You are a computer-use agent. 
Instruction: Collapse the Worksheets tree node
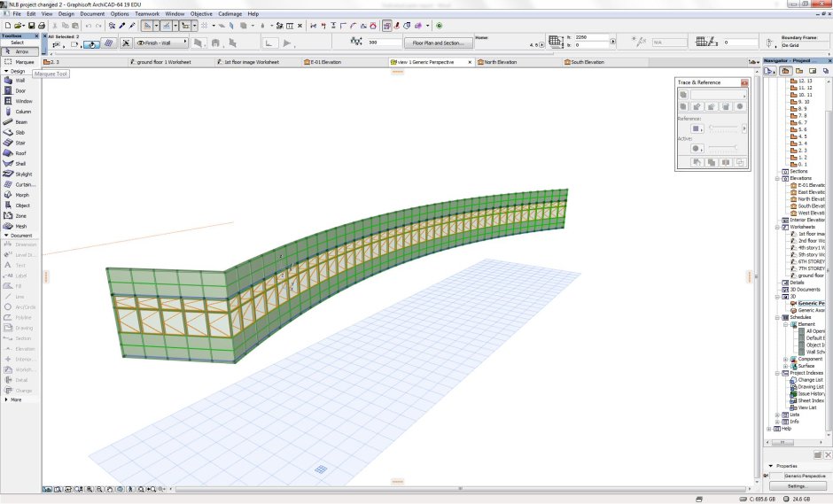point(778,227)
